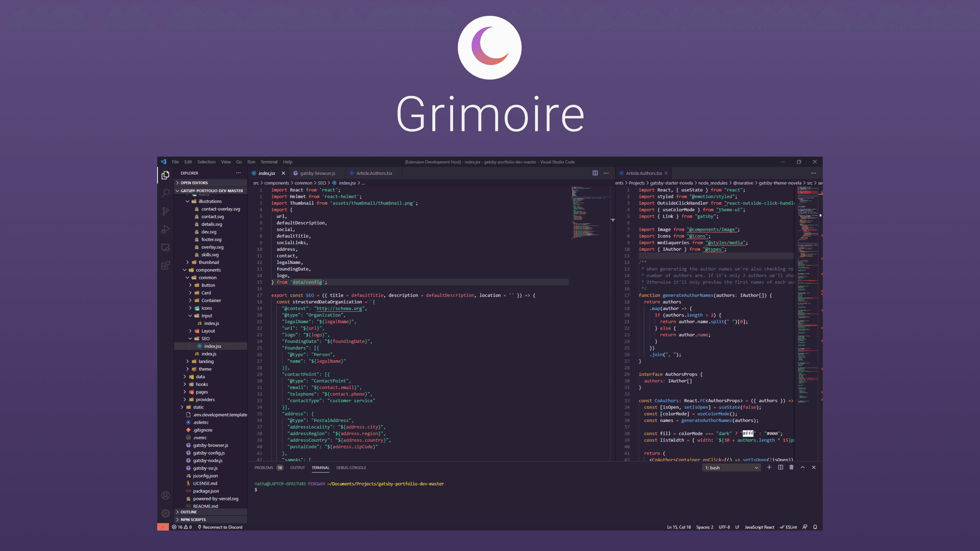
Task: Click the #fff color value in code
Action: click(x=747, y=433)
